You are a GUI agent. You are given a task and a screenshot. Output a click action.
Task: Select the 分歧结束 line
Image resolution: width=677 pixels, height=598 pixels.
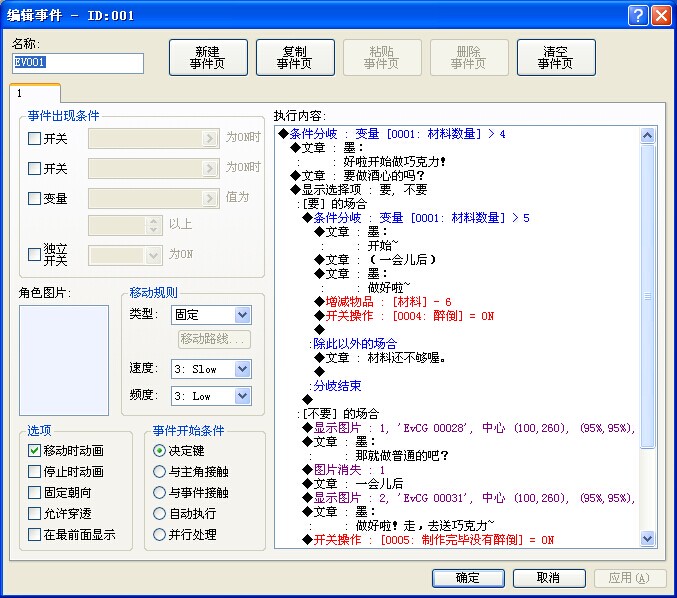pos(335,386)
